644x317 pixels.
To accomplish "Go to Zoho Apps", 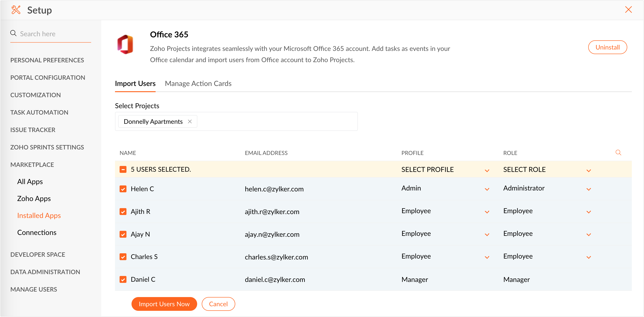I will 34,199.
